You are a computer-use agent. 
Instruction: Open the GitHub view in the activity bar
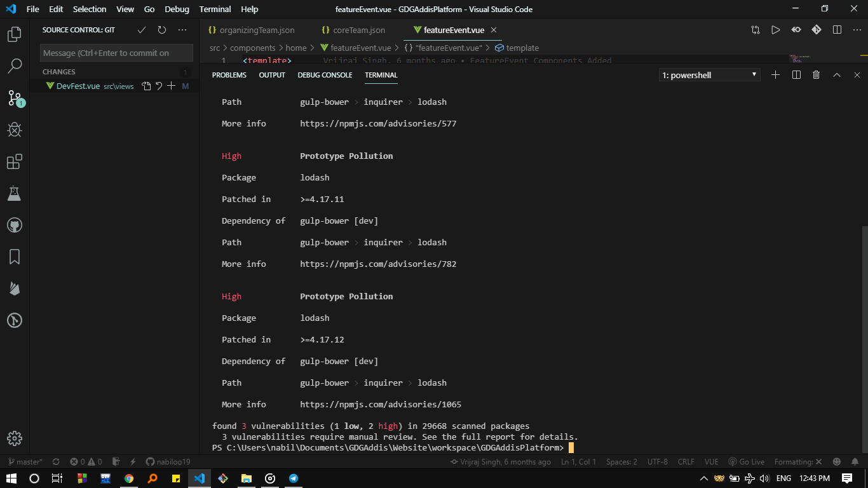14,225
